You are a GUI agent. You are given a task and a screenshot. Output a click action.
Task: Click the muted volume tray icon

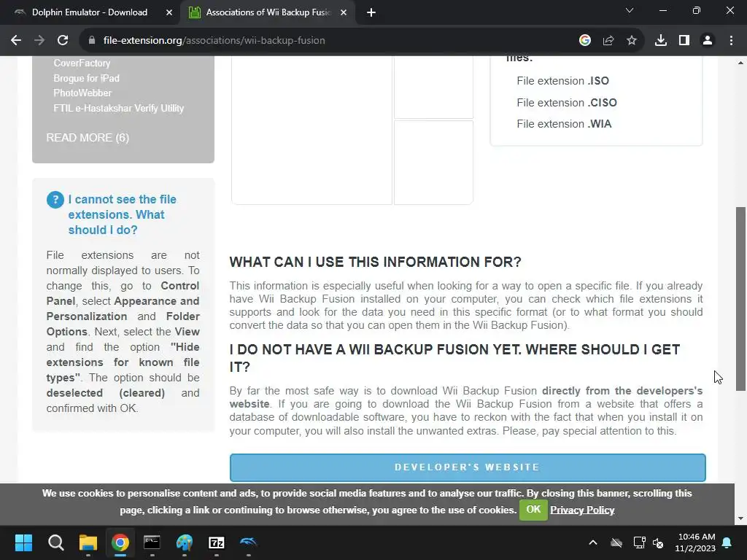(x=658, y=542)
